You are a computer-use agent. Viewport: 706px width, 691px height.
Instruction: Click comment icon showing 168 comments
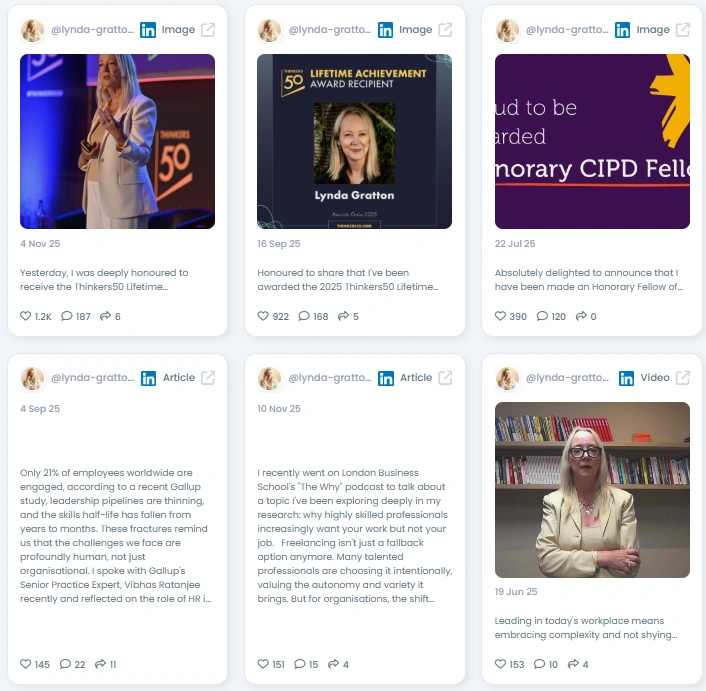(304, 316)
